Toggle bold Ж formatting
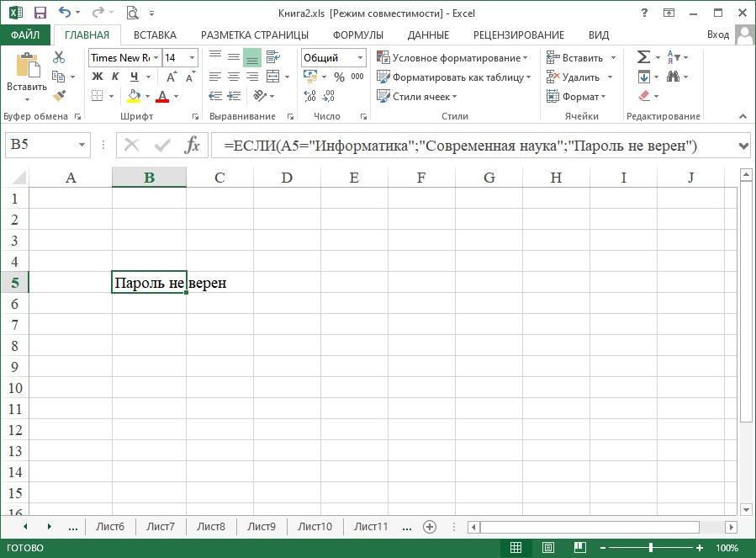The image size is (756, 558). 97,77
